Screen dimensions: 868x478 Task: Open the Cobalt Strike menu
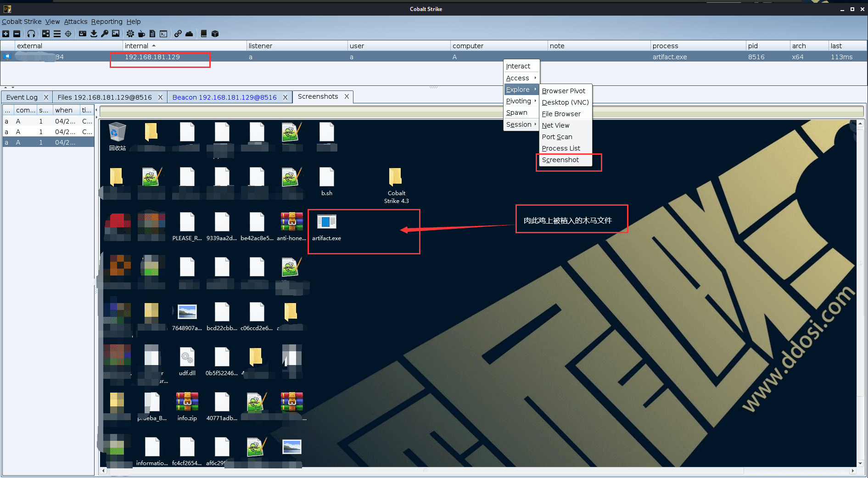click(22, 22)
